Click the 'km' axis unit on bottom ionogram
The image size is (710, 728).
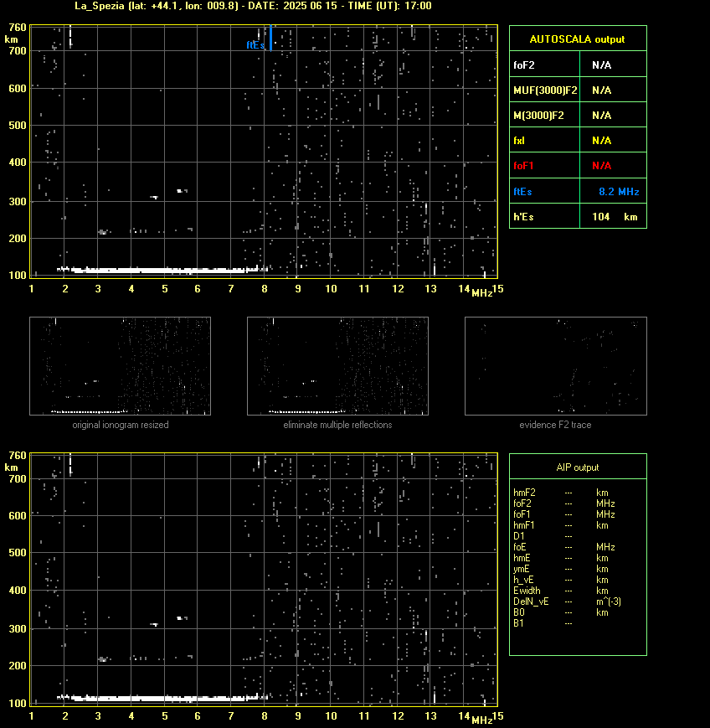tap(11, 467)
